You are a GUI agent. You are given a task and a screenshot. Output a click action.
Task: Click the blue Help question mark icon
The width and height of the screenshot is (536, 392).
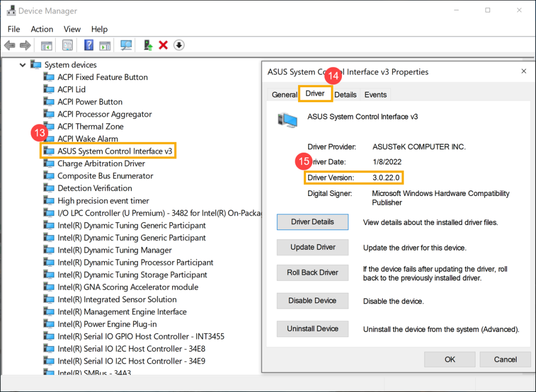[x=88, y=45]
